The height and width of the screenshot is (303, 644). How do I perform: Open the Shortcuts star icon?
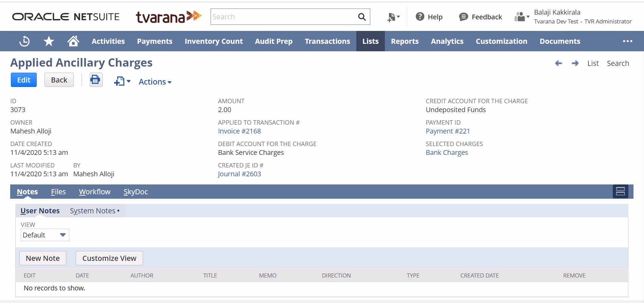click(49, 41)
